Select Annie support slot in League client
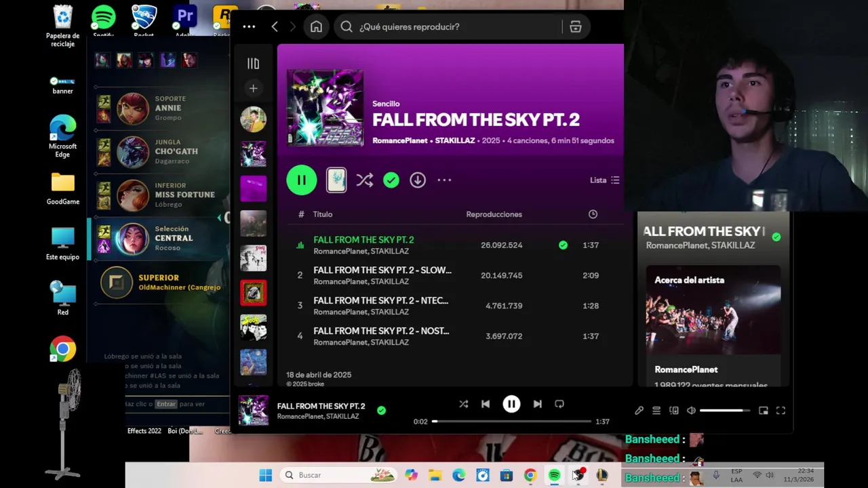Image resolution: width=868 pixels, height=488 pixels. [159, 108]
